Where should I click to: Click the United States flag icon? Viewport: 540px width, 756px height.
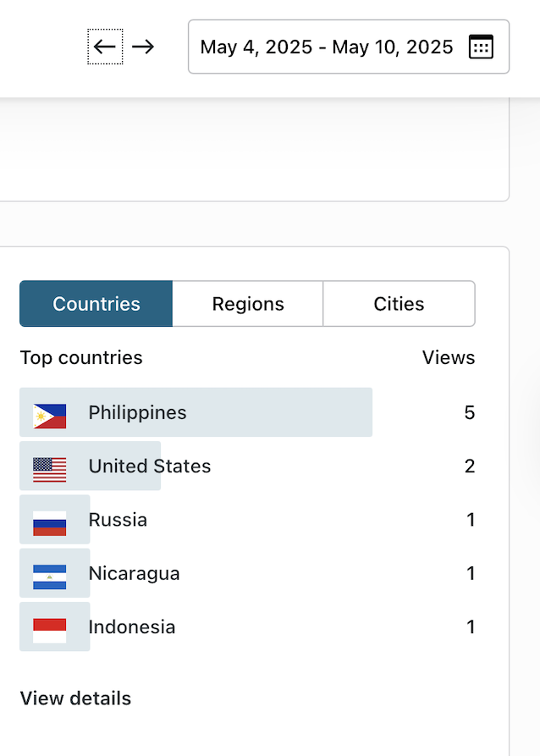click(x=50, y=468)
